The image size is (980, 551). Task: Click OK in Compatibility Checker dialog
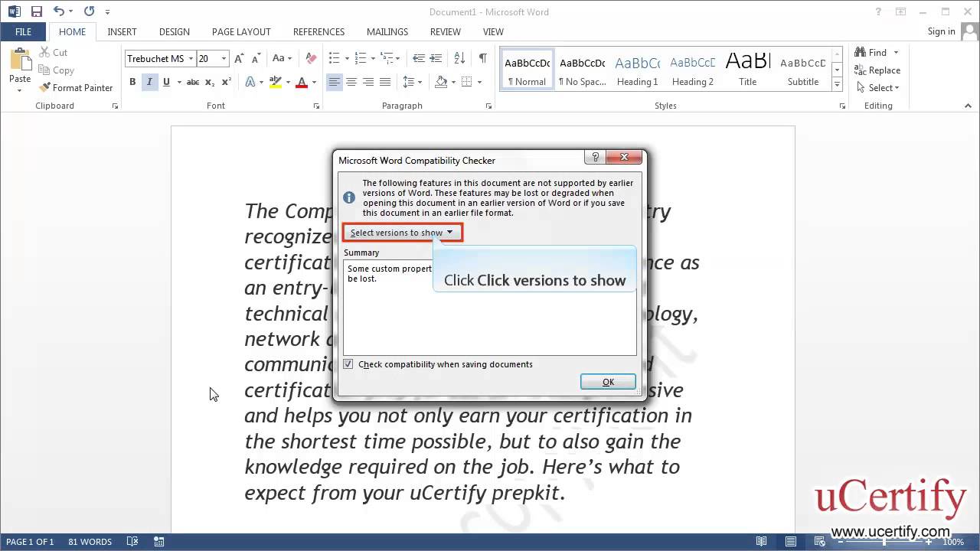(x=608, y=382)
